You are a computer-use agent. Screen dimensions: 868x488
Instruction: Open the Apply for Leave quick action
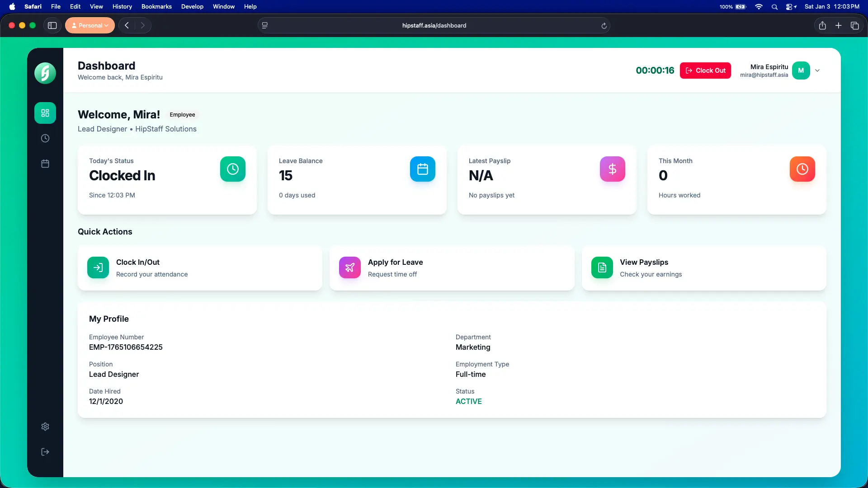[452, 268]
